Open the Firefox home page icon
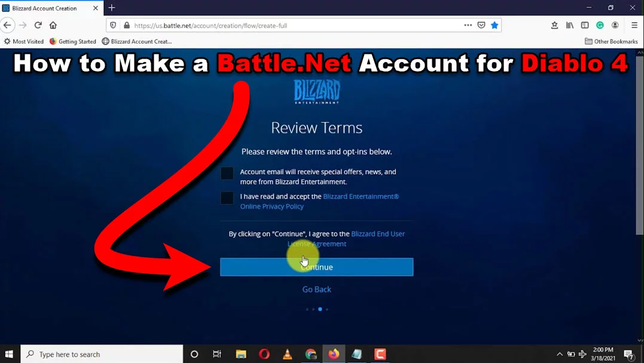 tap(53, 26)
